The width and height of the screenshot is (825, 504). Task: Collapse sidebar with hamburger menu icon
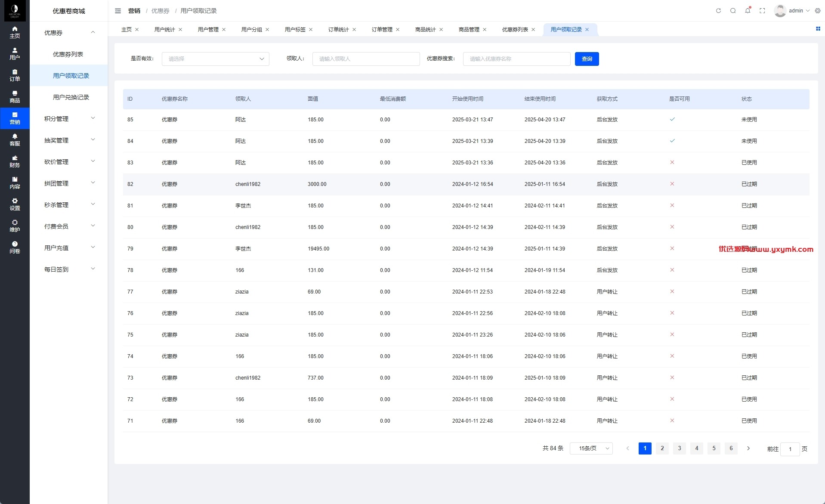click(x=118, y=11)
